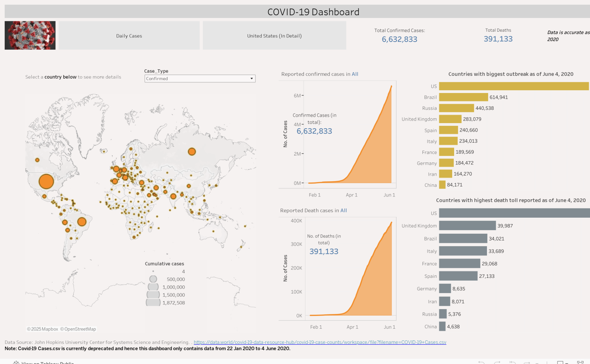Select the US bar in biggest outbreak chart
The width and height of the screenshot is (590, 364).
[514, 86]
